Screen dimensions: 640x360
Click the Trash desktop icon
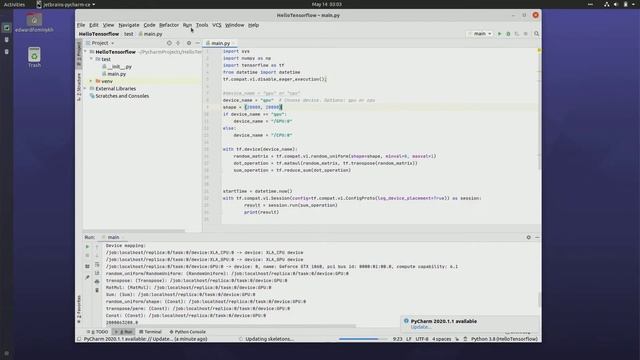[x=34, y=57]
